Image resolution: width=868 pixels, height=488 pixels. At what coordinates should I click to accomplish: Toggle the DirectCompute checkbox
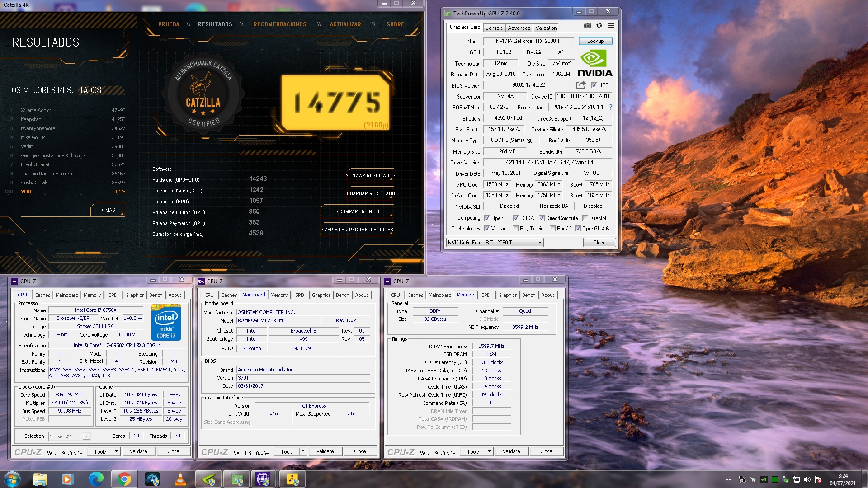click(x=542, y=218)
